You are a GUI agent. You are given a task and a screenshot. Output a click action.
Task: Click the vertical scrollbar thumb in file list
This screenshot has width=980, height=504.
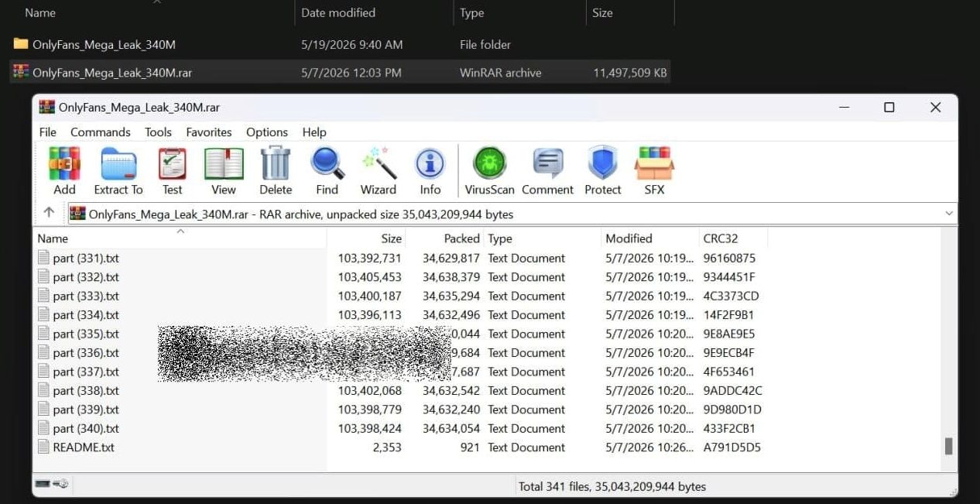[949, 446]
